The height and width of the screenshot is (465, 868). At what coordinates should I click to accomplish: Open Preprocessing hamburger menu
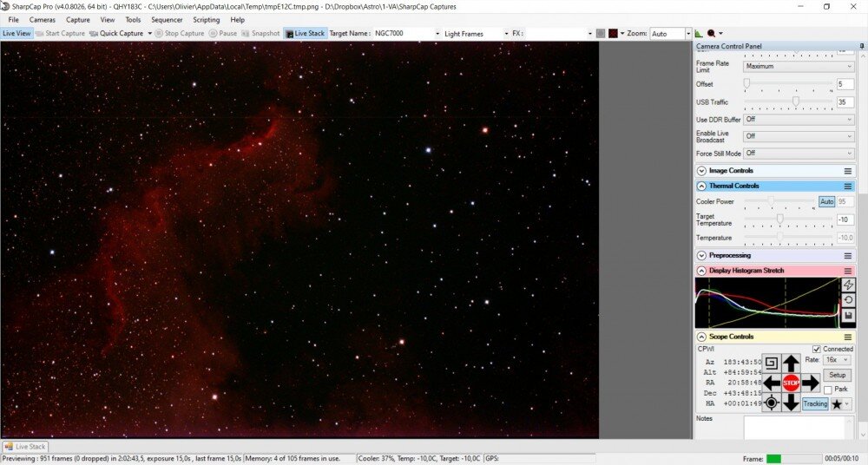pos(847,256)
